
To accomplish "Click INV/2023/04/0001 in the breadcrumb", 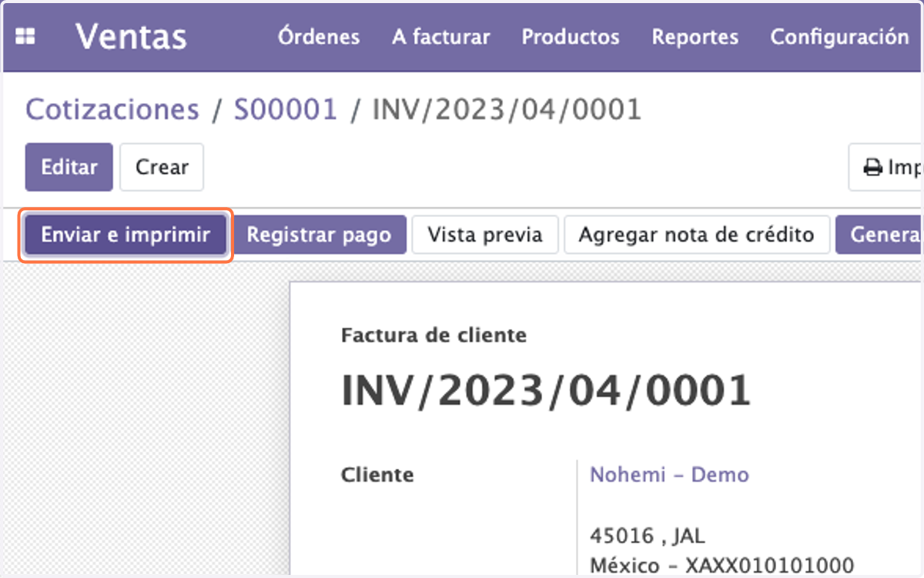I will click(507, 110).
